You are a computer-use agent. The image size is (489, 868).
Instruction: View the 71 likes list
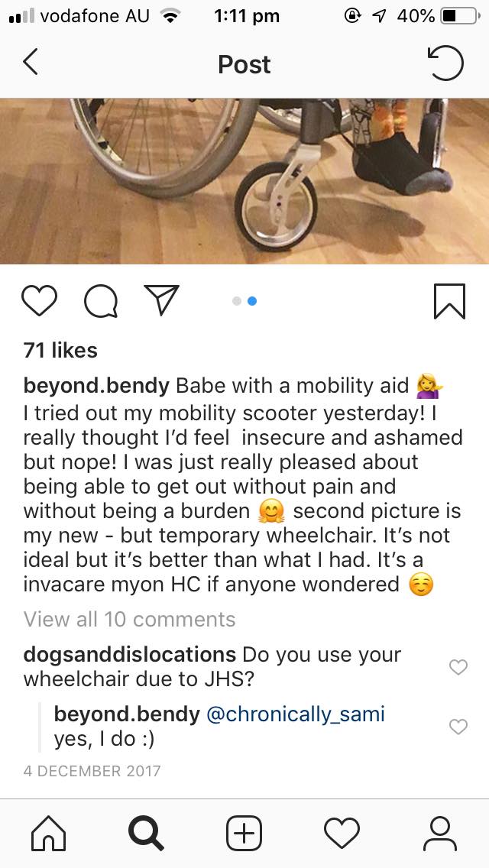pyautogui.click(x=60, y=351)
